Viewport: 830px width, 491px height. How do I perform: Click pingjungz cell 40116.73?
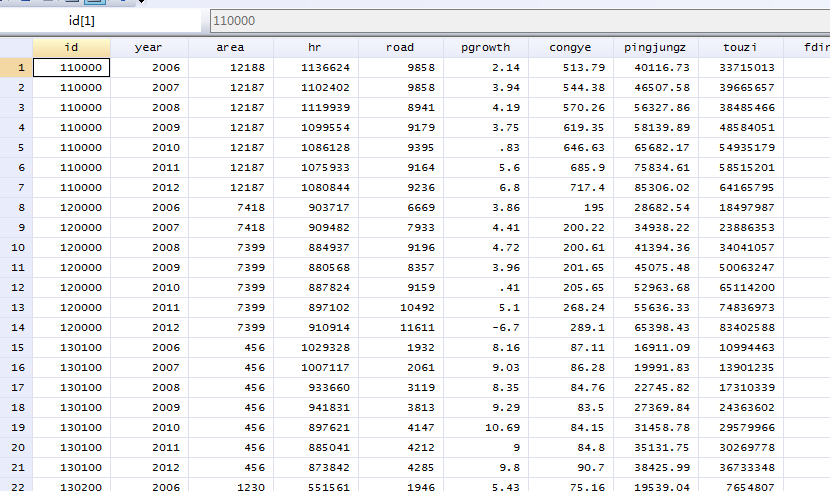pyautogui.click(x=656, y=68)
